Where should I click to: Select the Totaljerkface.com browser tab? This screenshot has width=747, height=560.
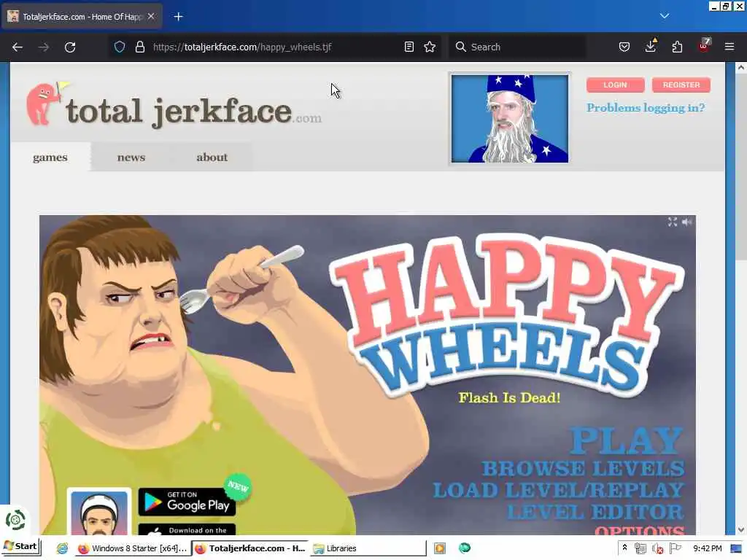coord(82,17)
